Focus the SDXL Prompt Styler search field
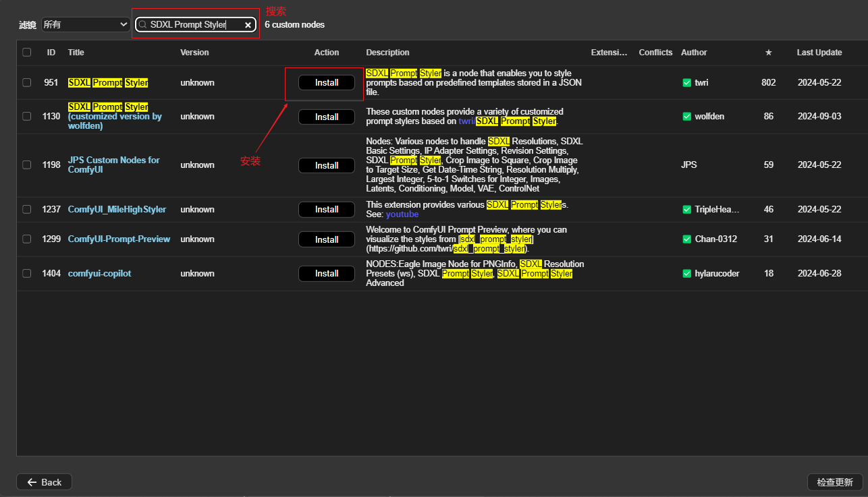 click(195, 24)
